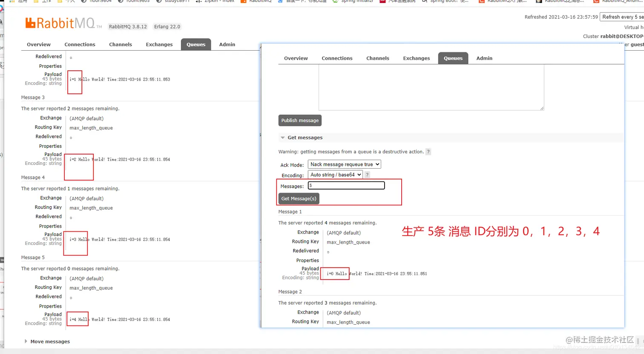Expand the Move messages section
Image resolution: width=644 pixels, height=354 pixels.
(x=50, y=342)
